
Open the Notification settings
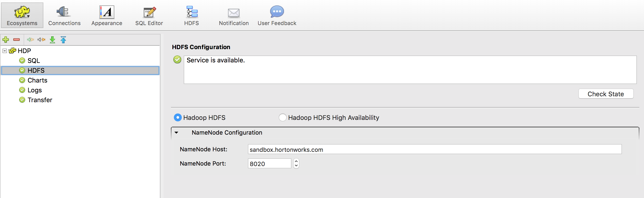[x=233, y=15]
